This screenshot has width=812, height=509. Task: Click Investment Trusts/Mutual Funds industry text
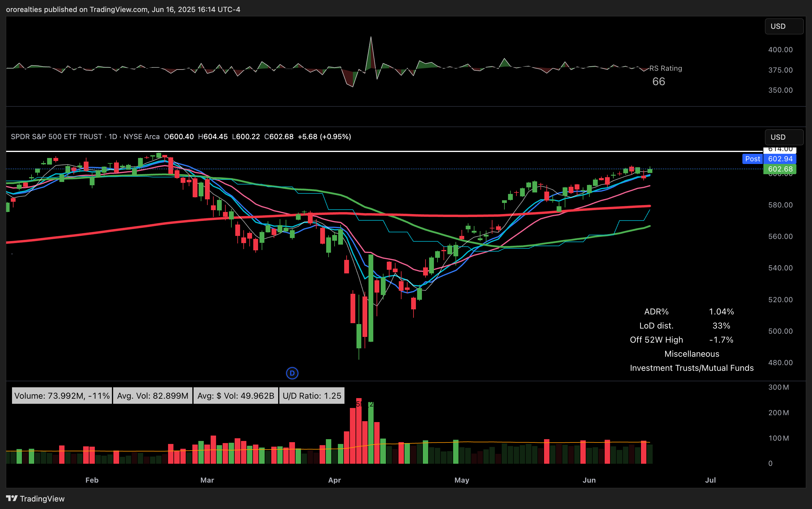click(691, 368)
